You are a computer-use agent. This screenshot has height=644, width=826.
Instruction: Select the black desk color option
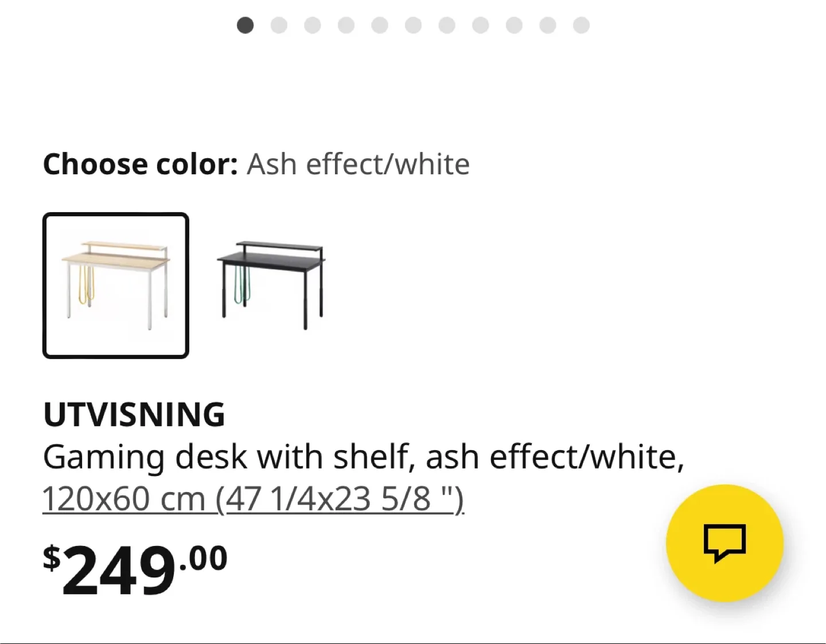click(x=271, y=286)
